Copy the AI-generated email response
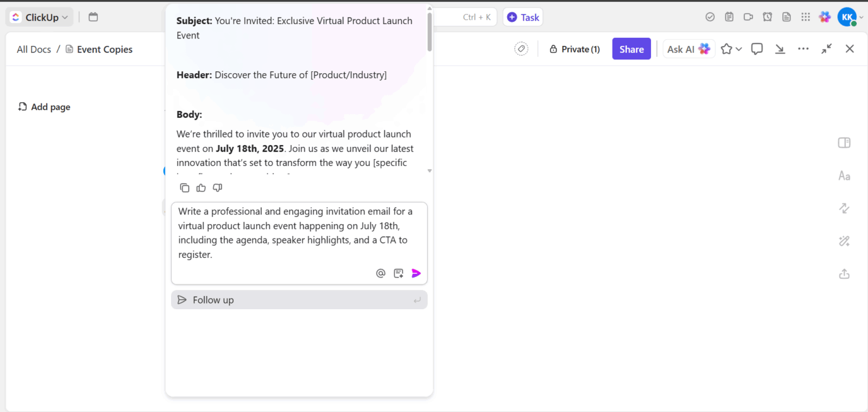This screenshot has height=412, width=868. click(184, 187)
